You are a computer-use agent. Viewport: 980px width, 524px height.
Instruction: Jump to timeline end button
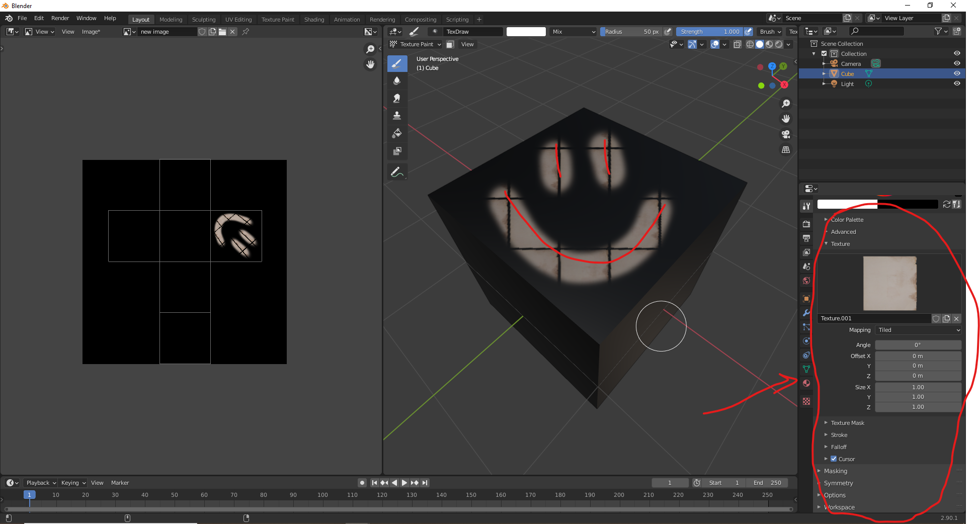pyautogui.click(x=425, y=483)
